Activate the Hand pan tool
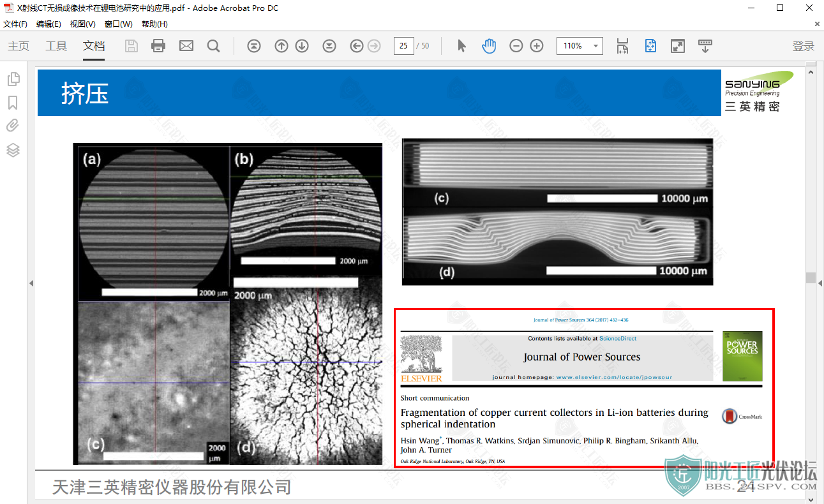Image resolution: width=824 pixels, height=504 pixels. tap(489, 46)
